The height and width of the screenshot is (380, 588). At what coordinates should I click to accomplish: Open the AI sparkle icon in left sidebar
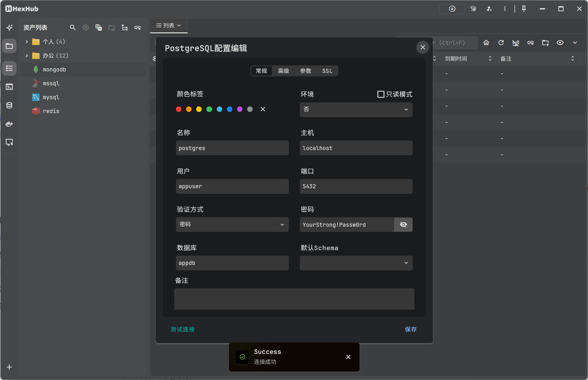tap(9, 27)
